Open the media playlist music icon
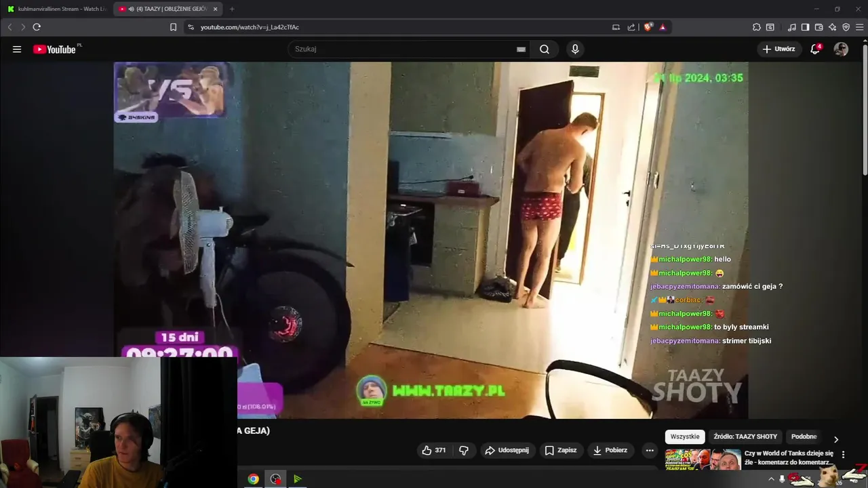 792,27
